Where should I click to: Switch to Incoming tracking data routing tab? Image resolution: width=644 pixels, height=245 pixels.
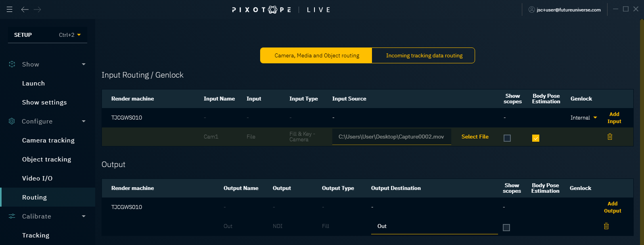(424, 55)
